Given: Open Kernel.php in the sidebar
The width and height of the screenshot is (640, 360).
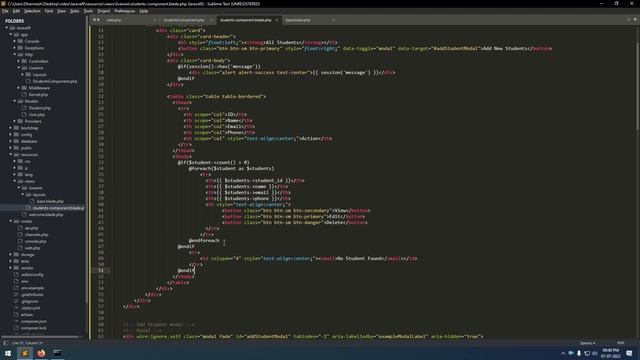Looking at the screenshot, I should tap(38, 95).
